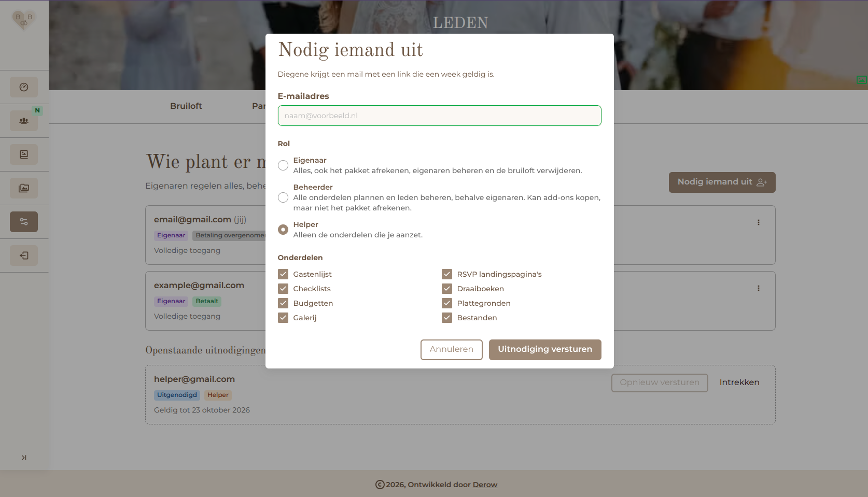This screenshot has width=868, height=497.
Task: Open the photo album icon in sidebar
Action: point(24,154)
